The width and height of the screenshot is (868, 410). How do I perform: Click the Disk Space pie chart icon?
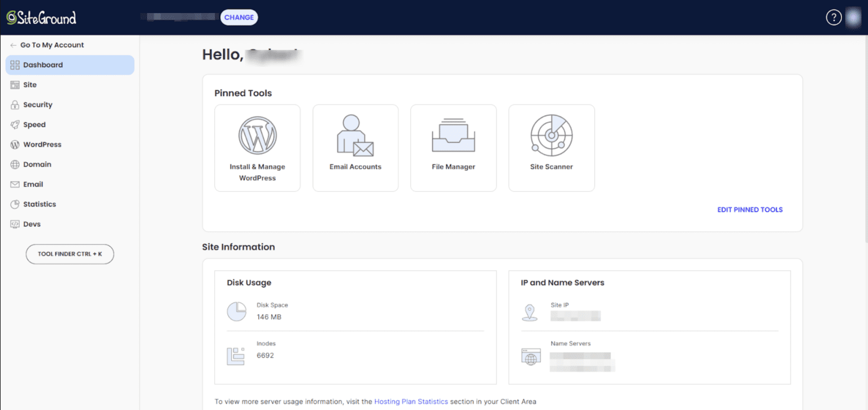click(x=236, y=312)
